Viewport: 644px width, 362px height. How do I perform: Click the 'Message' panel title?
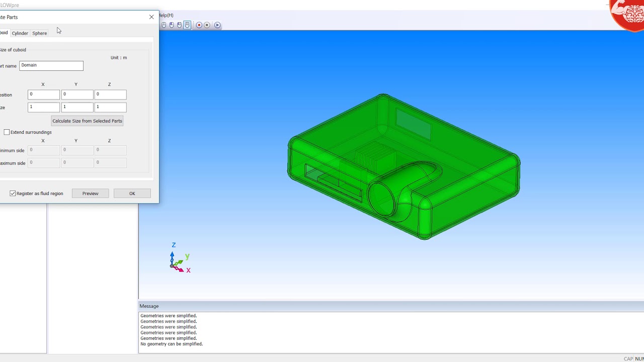coord(149,306)
